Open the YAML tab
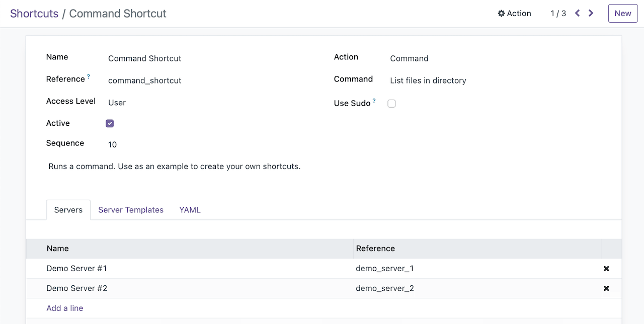644x324 pixels. (190, 210)
